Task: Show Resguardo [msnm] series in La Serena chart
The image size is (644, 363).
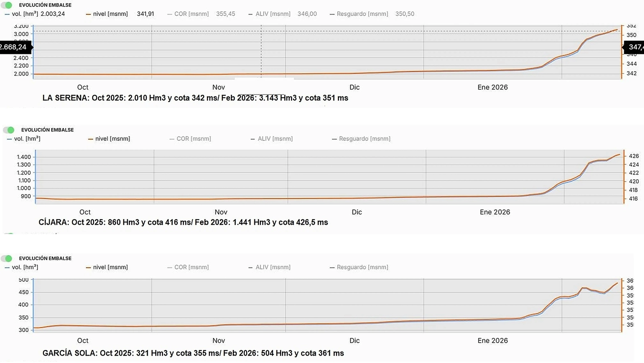Action: 359,14
